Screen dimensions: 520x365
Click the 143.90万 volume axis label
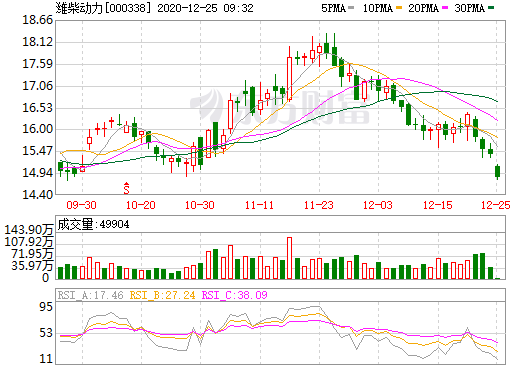29,230
